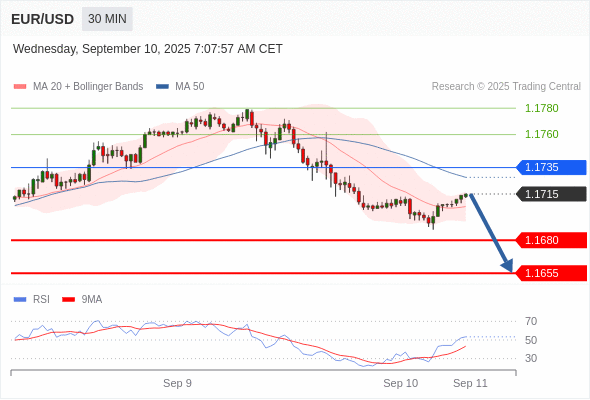Click the 30 MIN timeframe button
This screenshot has width=590, height=400.
107,19
